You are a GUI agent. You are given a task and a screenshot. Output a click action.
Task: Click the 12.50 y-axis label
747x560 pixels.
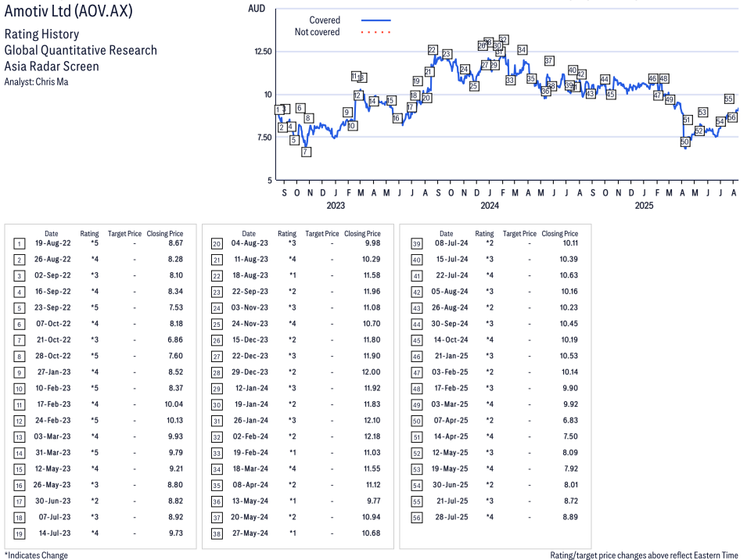click(x=263, y=52)
